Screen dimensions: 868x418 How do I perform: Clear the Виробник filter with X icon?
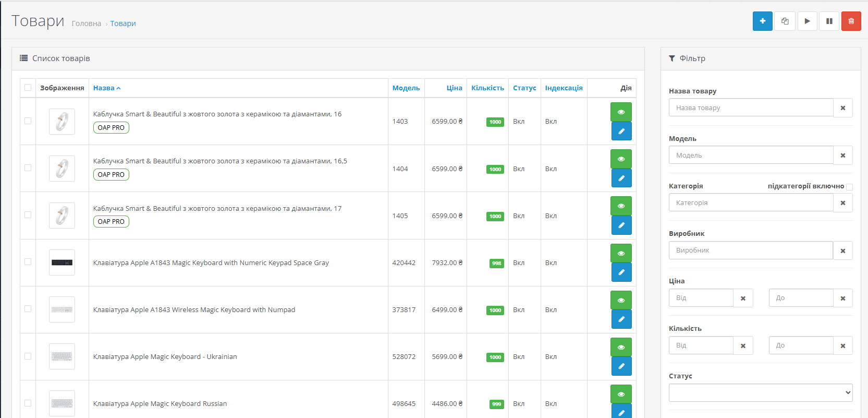click(842, 251)
